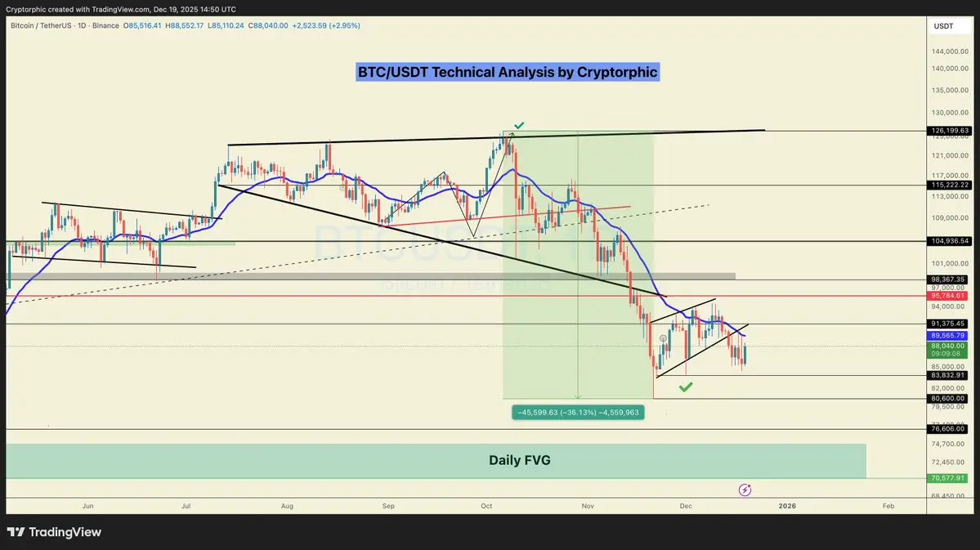Click the Sep label on the time axis
Screen dimensions: 980x550
[x=388, y=506]
